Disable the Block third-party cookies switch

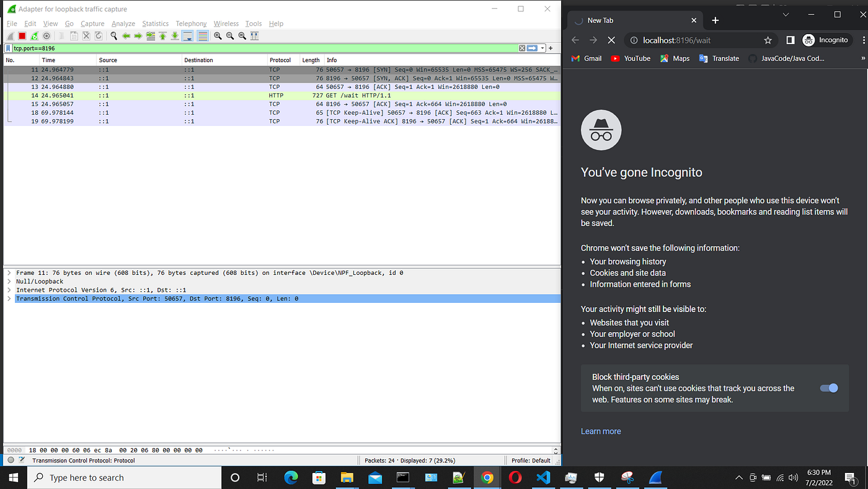tap(828, 388)
